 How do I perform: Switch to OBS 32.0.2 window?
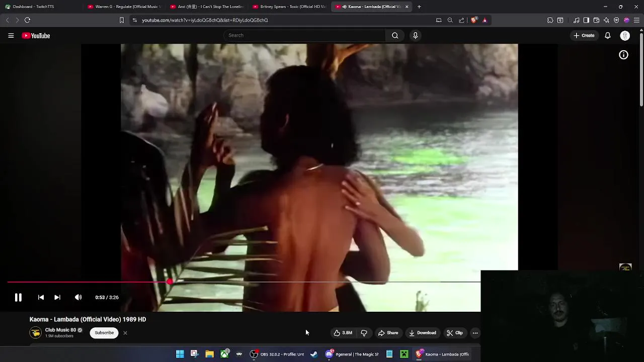[x=277, y=354]
